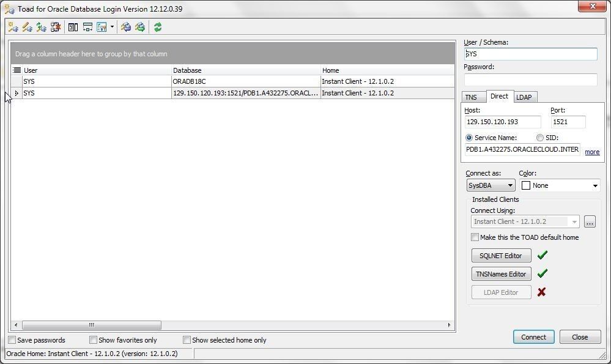
Task: Open the grid options checklist icon
Action: (x=102, y=27)
